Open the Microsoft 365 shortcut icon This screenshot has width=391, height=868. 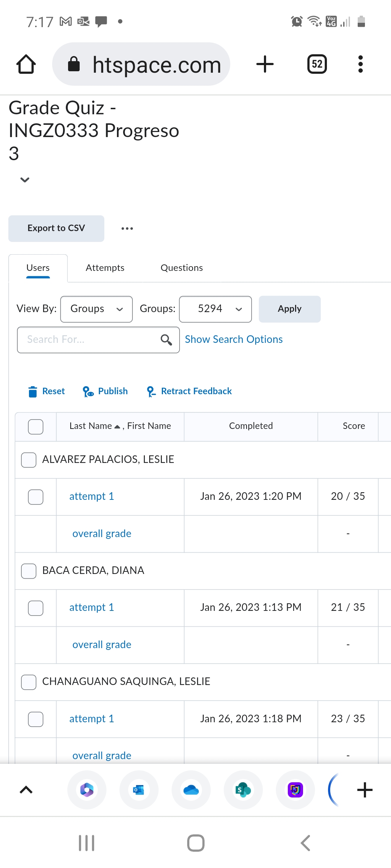[87, 790]
